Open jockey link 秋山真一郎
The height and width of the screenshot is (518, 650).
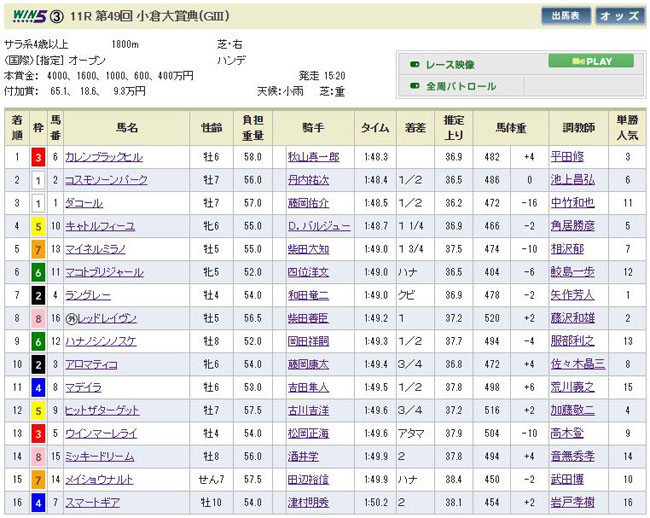(x=313, y=157)
